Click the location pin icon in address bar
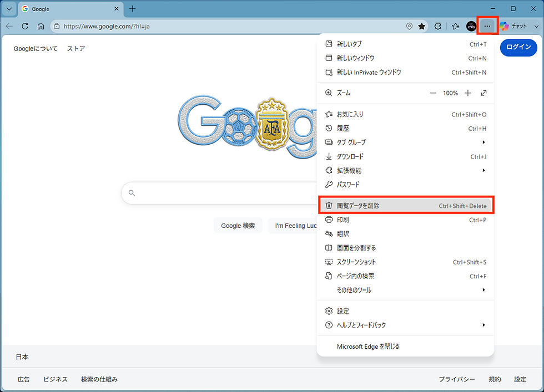The image size is (544, 392). 410,27
